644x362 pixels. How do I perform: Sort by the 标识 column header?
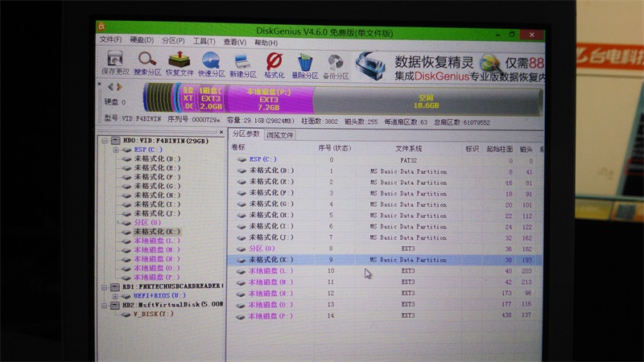472,149
